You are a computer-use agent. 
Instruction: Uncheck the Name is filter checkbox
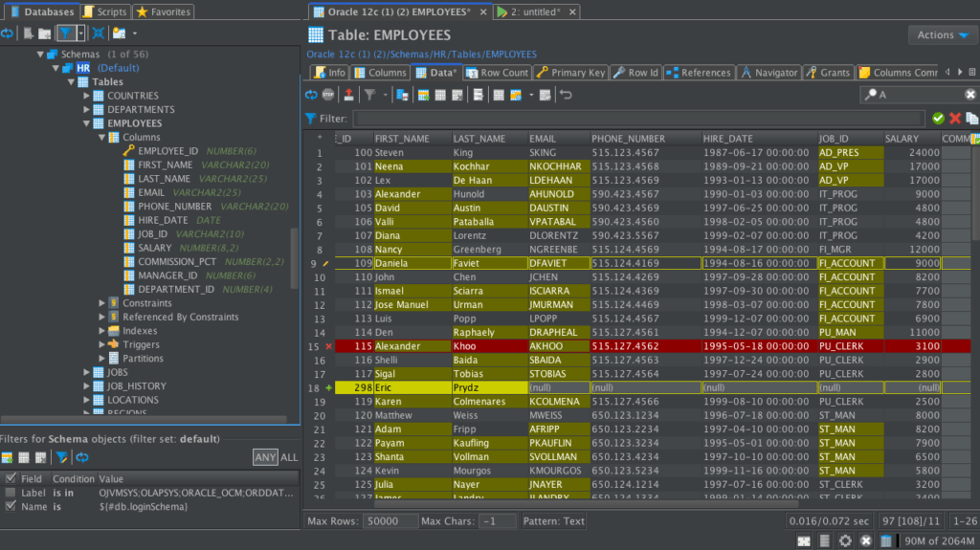pyautogui.click(x=11, y=506)
